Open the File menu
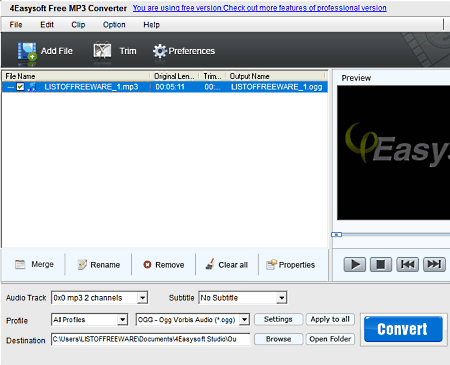This screenshot has width=450, height=365. point(16,25)
